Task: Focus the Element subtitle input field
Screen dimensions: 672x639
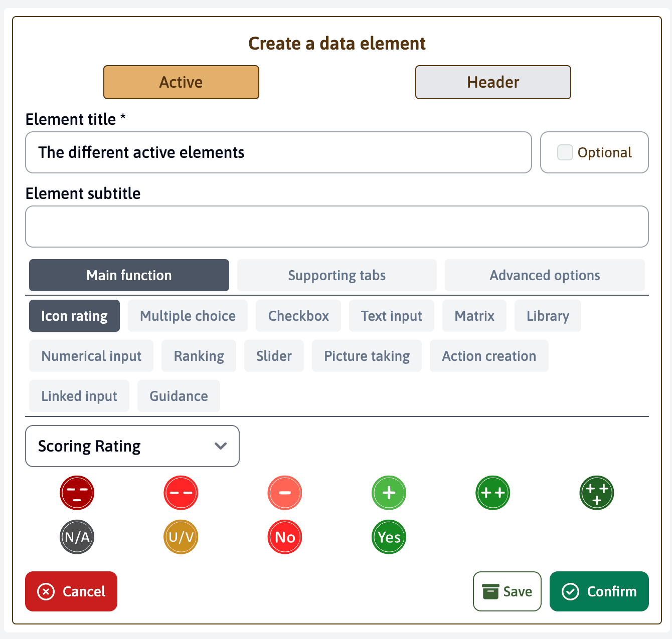Action: click(x=337, y=227)
